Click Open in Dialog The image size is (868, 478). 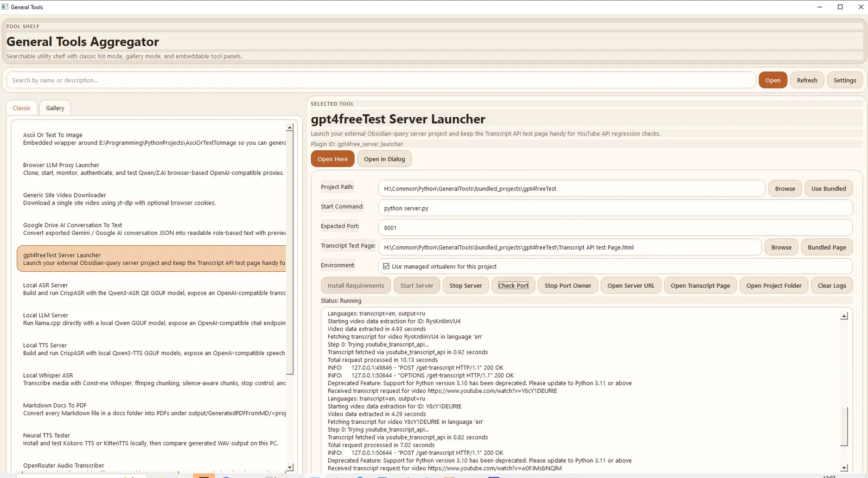point(384,159)
